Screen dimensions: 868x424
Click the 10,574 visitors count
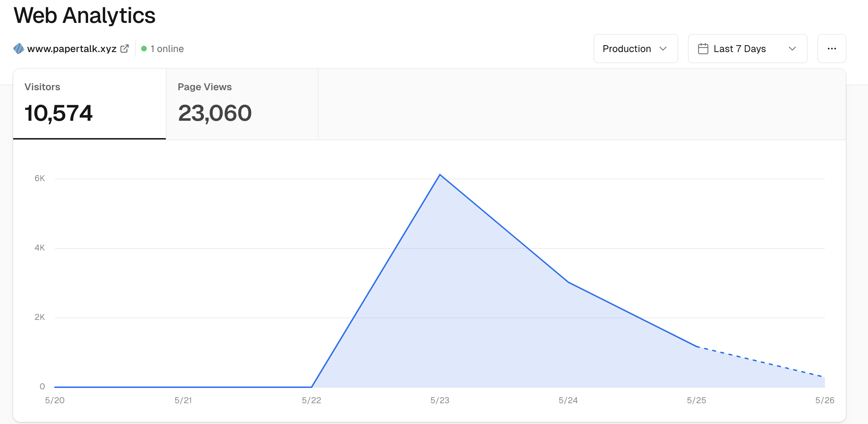pyautogui.click(x=58, y=113)
